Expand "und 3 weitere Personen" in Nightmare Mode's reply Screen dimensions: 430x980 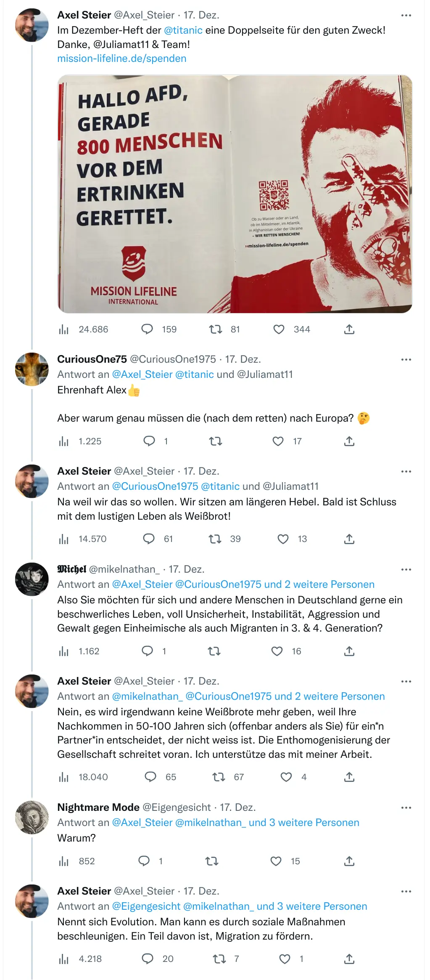tap(304, 823)
